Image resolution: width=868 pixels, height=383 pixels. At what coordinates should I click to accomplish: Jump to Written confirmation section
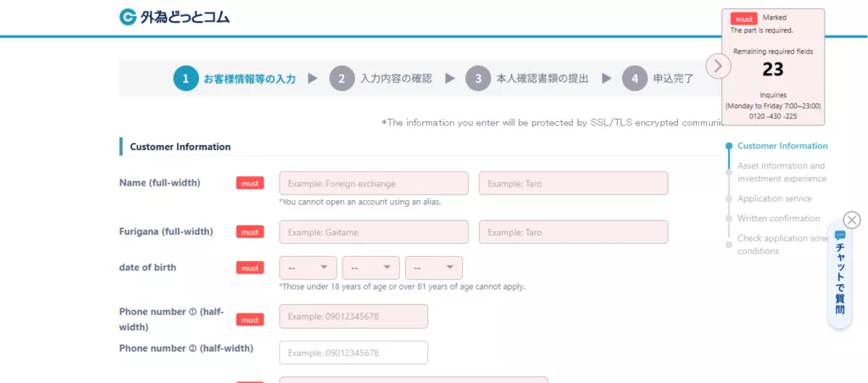point(778,218)
